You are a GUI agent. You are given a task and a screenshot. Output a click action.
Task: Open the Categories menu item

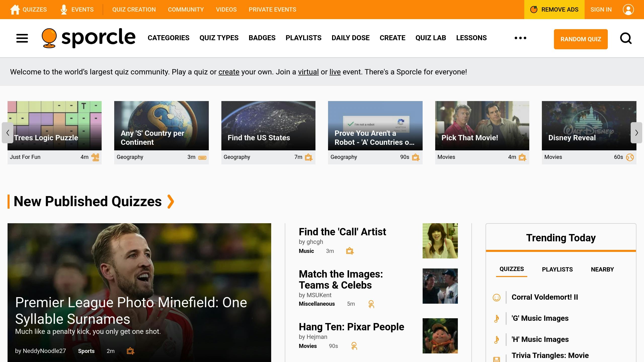click(x=168, y=38)
